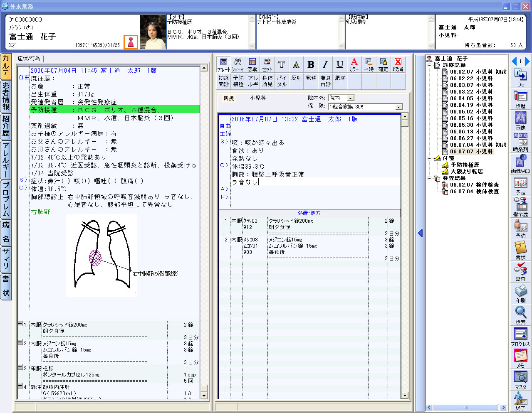Switch to the アレルギー side tab
The height and width of the screenshot is (413, 532).
(x=6, y=160)
